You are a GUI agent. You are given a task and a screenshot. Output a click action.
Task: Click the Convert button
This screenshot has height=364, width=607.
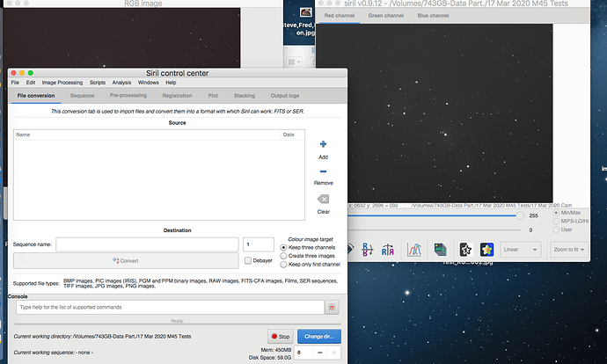pyautogui.click(x=126, y=261)
